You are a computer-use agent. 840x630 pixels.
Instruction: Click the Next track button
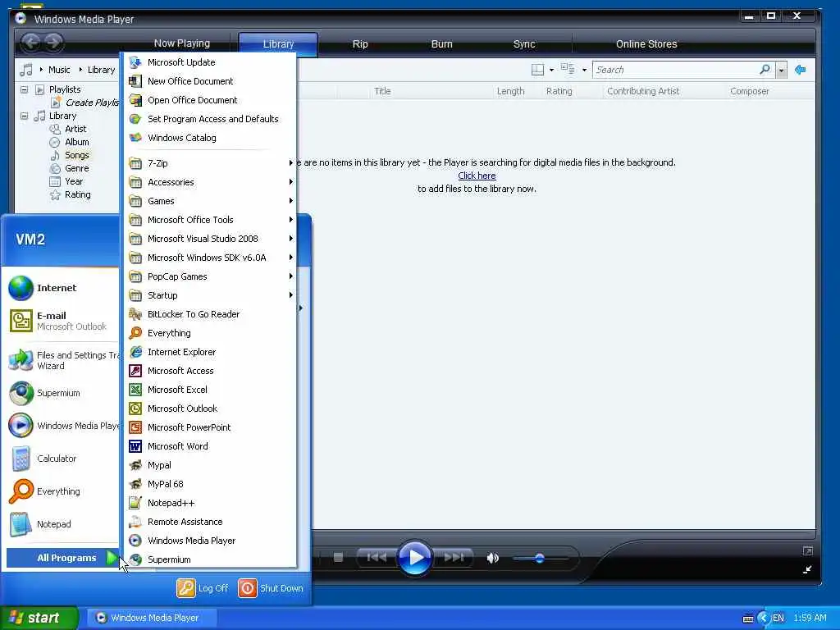point(453,558)
